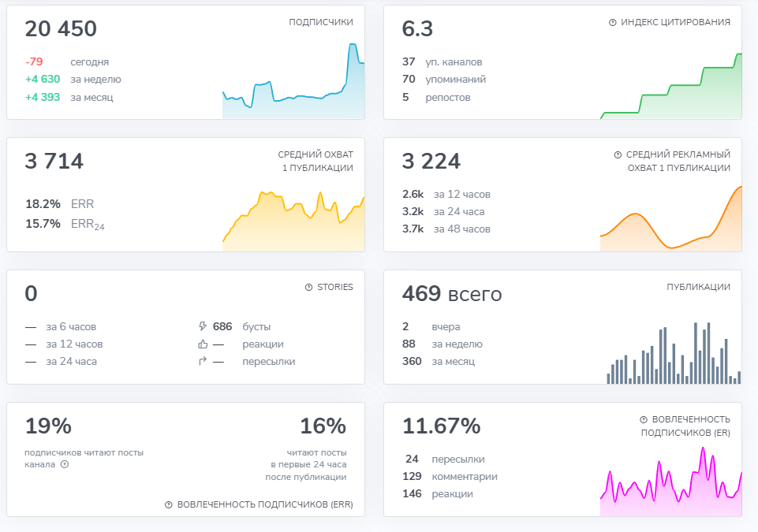Click the orange ad reach chart

click(x=671, y=218)
